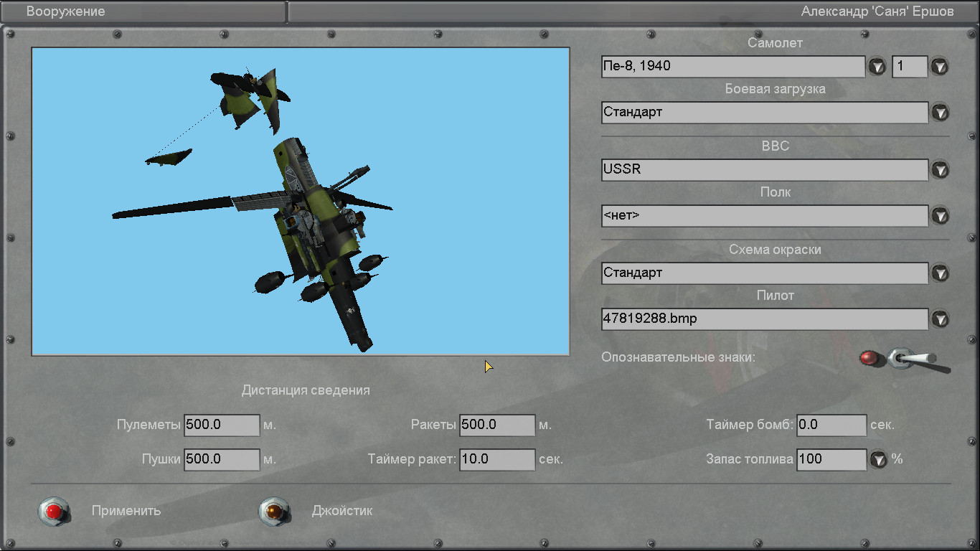Click the 47819288.bmp pilot field
980x551 pixels.
(x=765, y=319)
